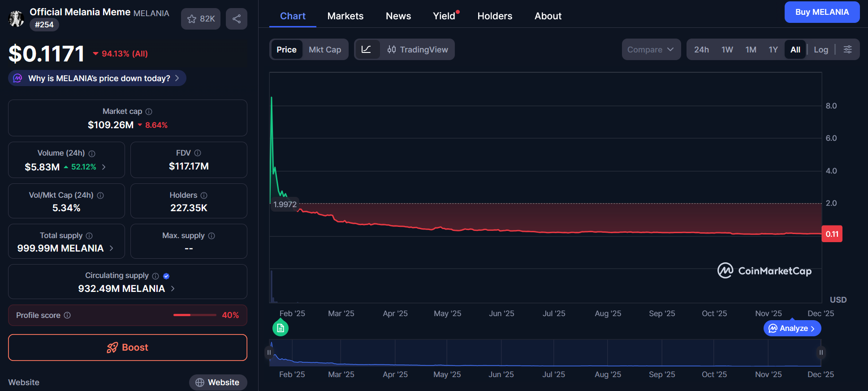Image resolution: width=868 pixels, height=391 pixels.
Task: Click the Market cap info icon
Action: 149,112
